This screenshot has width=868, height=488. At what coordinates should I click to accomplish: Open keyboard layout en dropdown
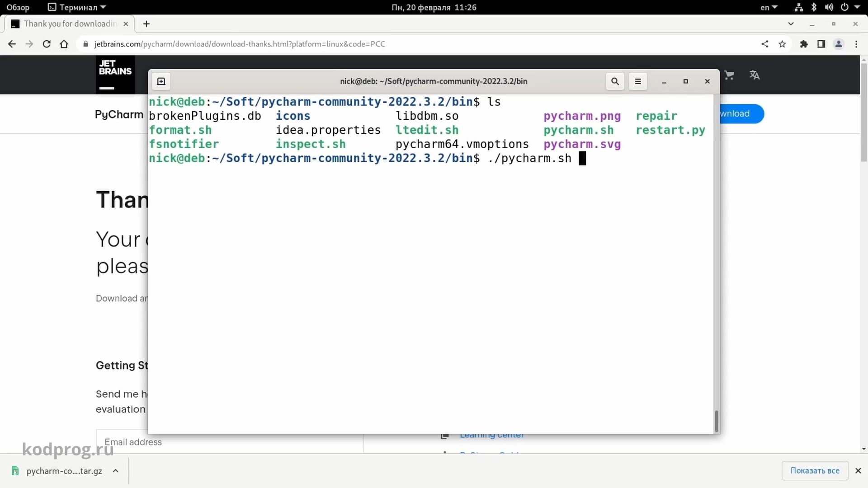tap(769, 7)
